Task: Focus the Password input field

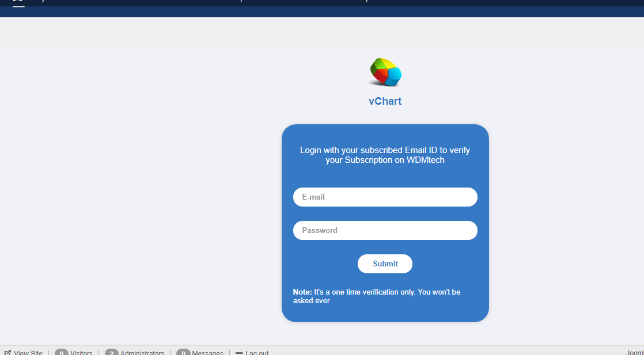Action: 385,230
